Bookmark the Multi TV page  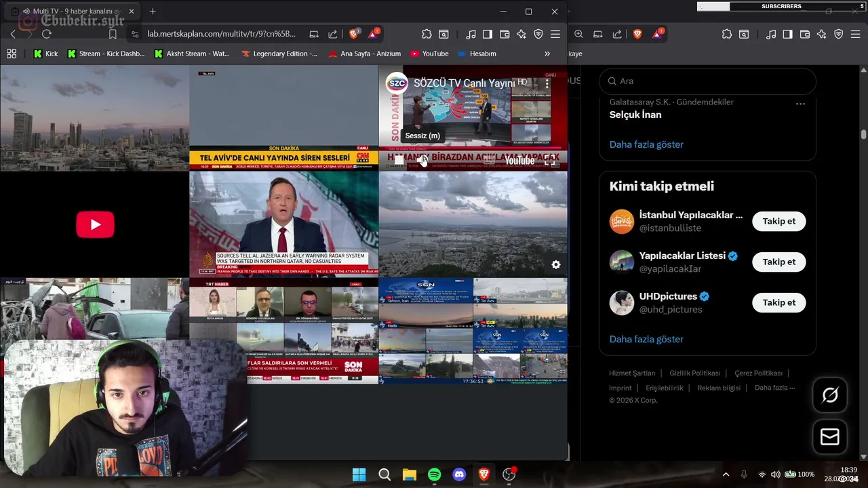click(113, 34)
